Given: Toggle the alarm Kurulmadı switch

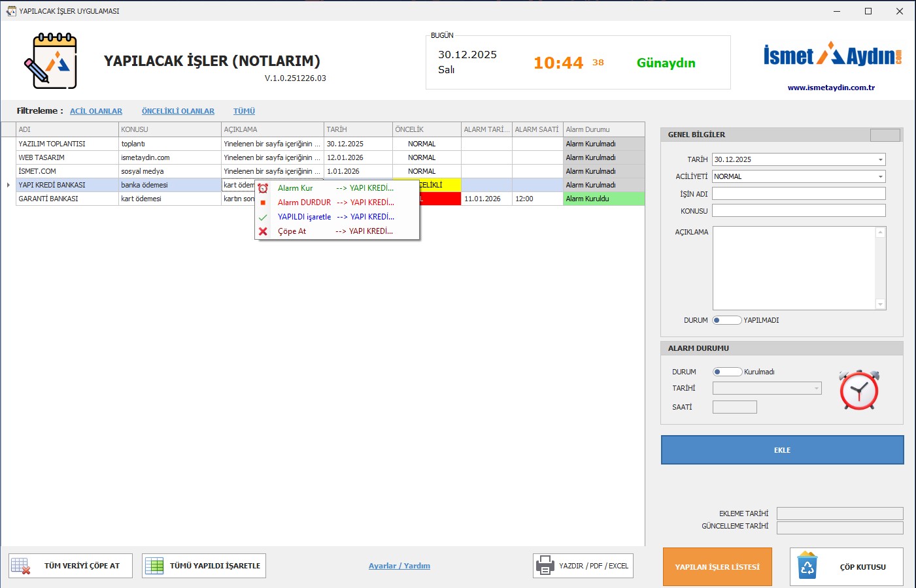Looking at the screenshot, I should click(x=726, y=372).
